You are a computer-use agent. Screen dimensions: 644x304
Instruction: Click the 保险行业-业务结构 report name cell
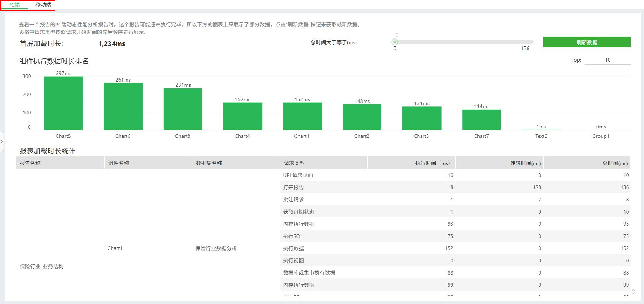click(42, 266)
